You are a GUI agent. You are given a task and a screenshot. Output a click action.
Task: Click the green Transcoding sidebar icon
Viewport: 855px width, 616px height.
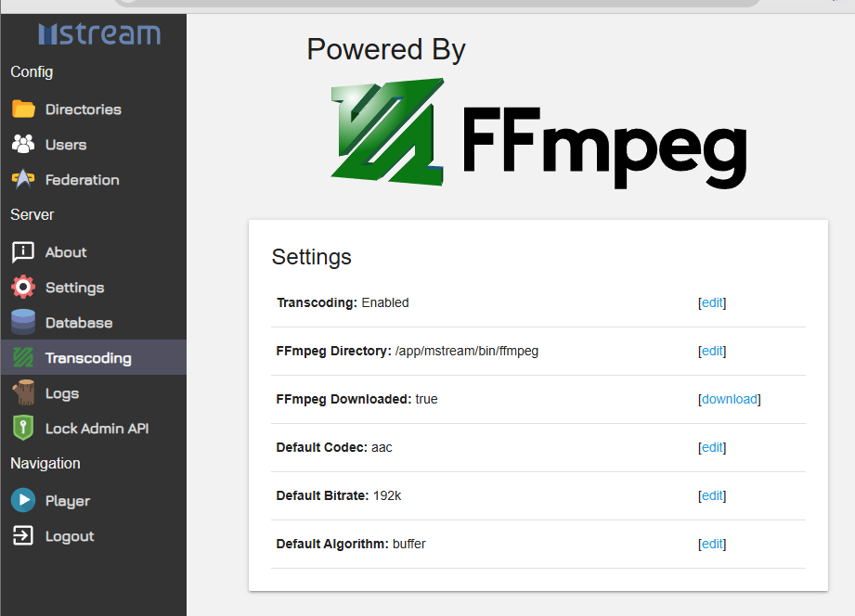pyautogui.click(x=23, y=357)
